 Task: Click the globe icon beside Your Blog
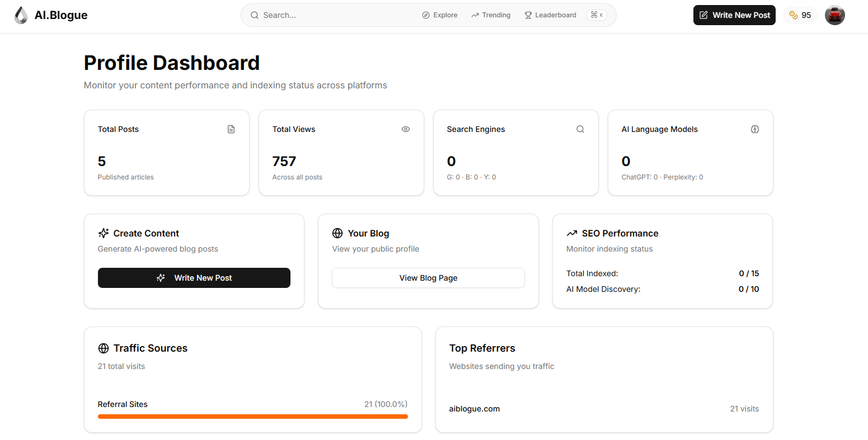pos(337,233)
